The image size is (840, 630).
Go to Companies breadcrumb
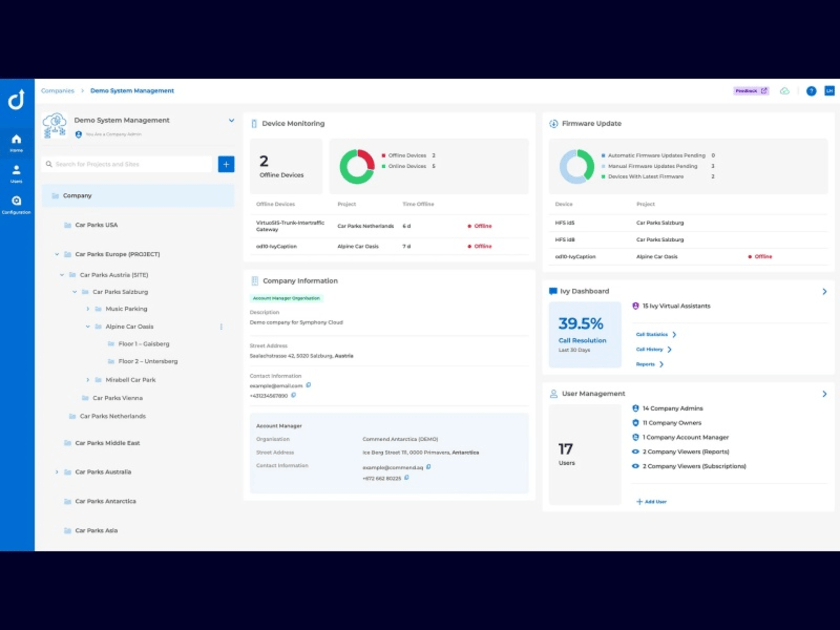[x=57, y=91]
